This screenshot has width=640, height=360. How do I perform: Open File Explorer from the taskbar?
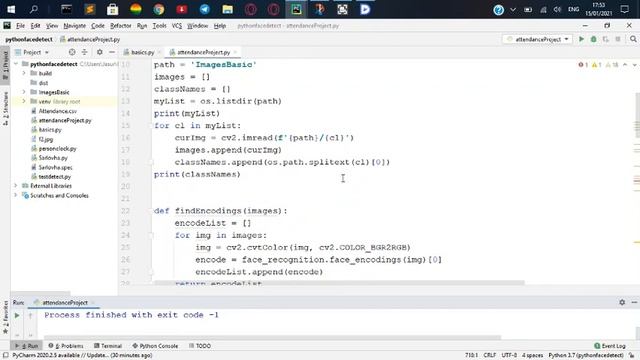click(227, 9)
